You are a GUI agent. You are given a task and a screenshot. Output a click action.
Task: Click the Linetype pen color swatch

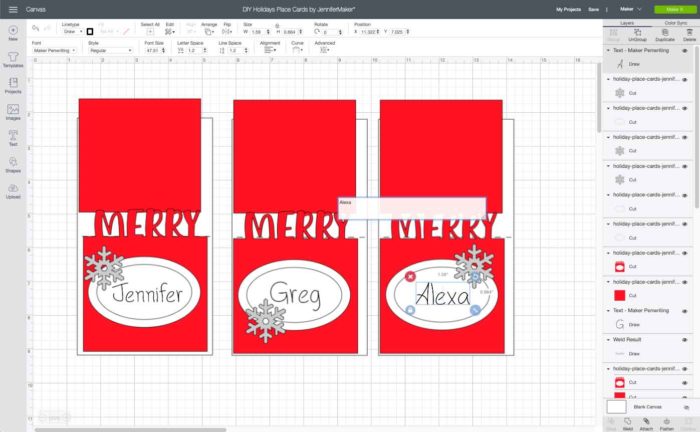[90, 32]
